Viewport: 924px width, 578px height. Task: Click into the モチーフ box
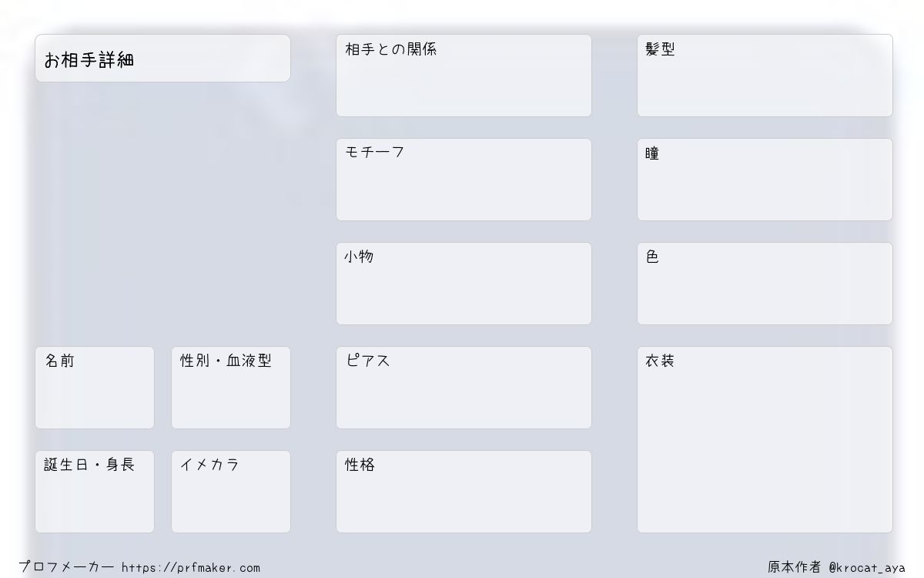pyautogui.click(x=464, y=180)
